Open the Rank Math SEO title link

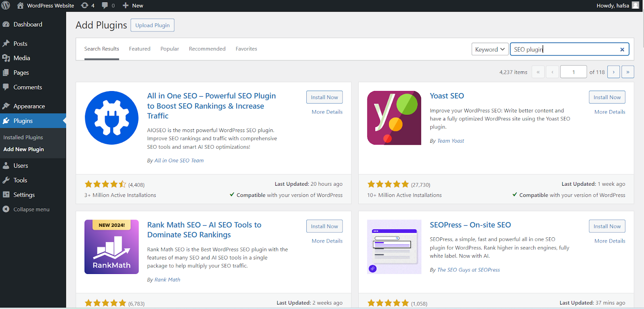(204, 230)
